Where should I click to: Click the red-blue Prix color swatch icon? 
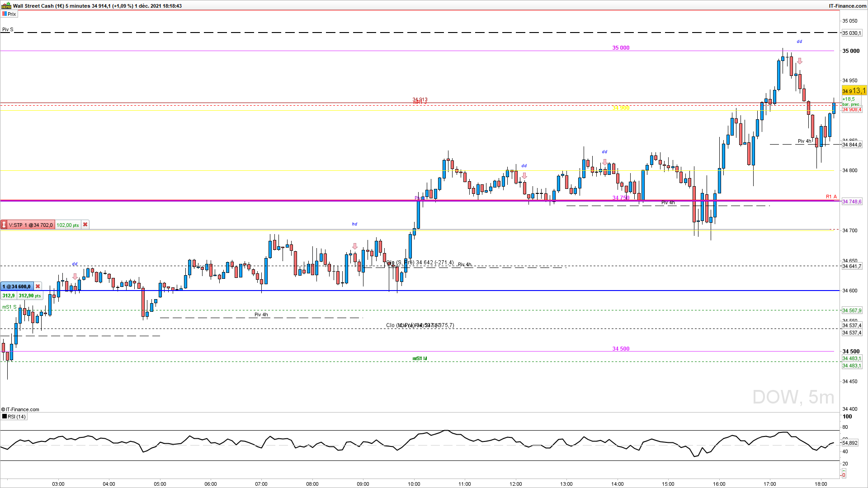(x=5, y=14)
